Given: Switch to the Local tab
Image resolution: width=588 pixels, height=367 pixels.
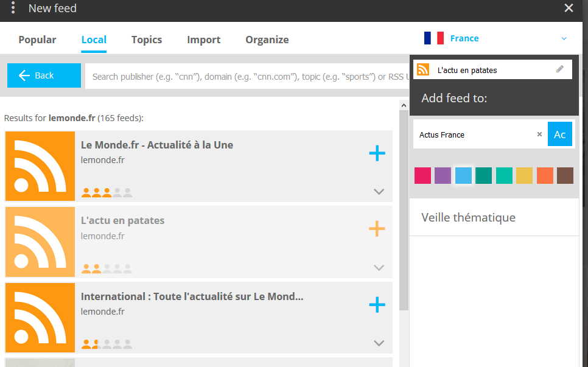Looking at the screenshot, I should pos(94,40).
